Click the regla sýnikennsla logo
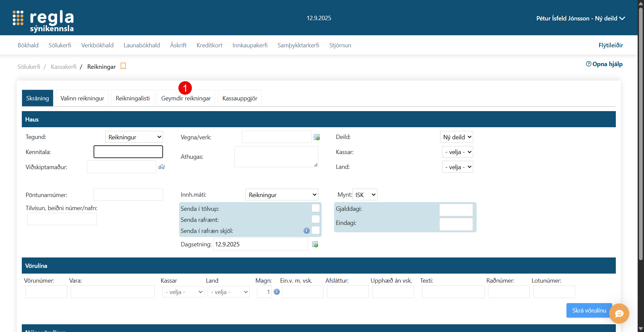Viewport: 644px width, 332px height. [x=43, y=21]
